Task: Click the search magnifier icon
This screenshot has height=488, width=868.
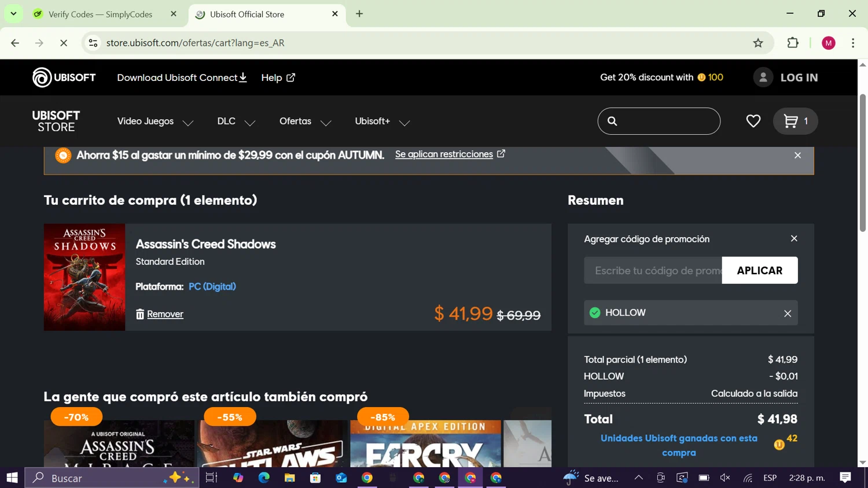Action: (x=612, y=121)
